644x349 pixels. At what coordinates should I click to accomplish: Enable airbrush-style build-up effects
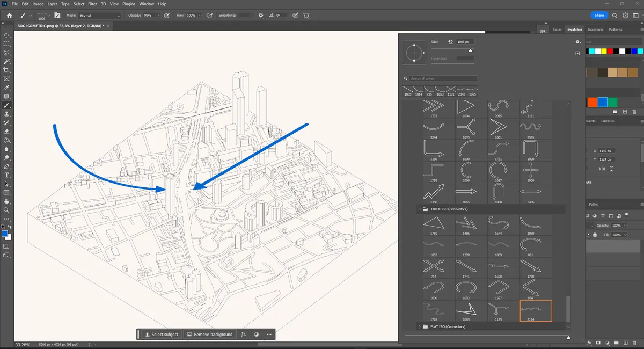pos(209,16)
